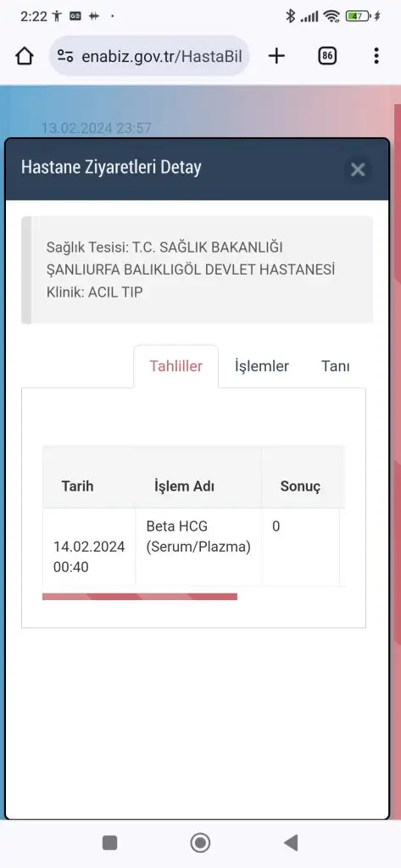Switch to the Tahliller tab
Screen dimensions: 401x868
[176, 366]
